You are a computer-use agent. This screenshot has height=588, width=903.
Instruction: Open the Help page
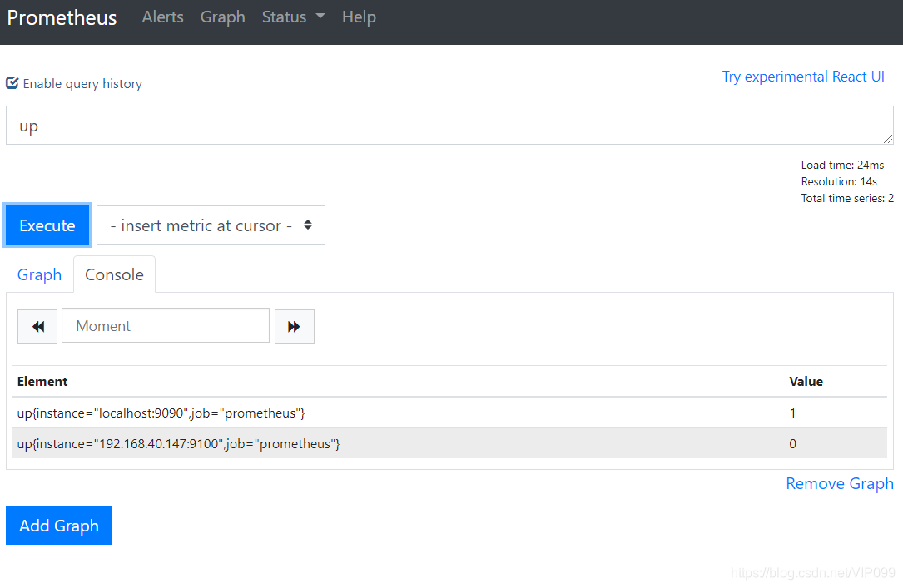[x=359, y=17]
